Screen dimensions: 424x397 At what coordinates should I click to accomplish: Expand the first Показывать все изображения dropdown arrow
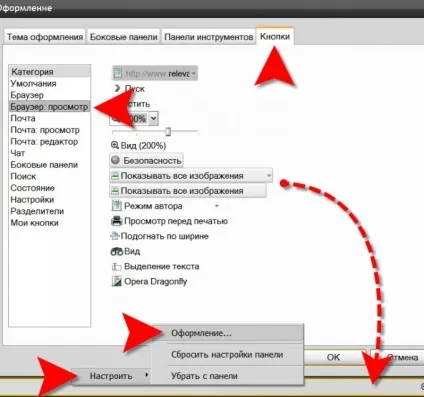click(x=269, y=176)
